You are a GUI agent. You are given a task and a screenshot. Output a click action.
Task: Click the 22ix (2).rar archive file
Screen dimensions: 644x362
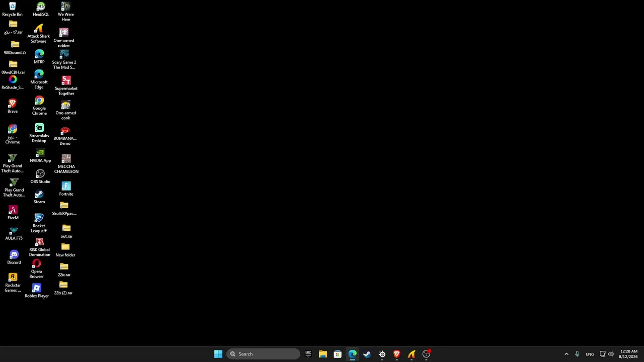pos(63,288)
